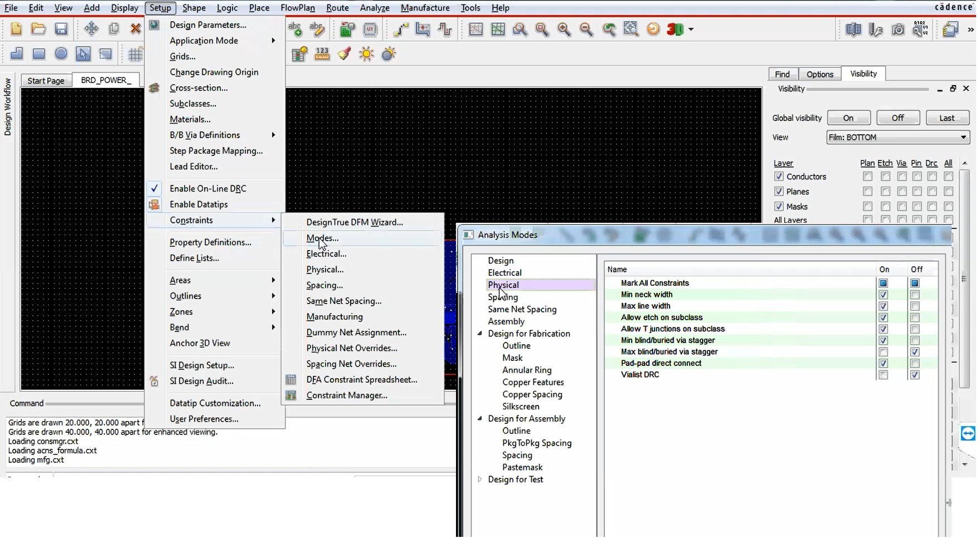Select the Zoom Out tool
This screenshot has height=538, width=980.
586,29
